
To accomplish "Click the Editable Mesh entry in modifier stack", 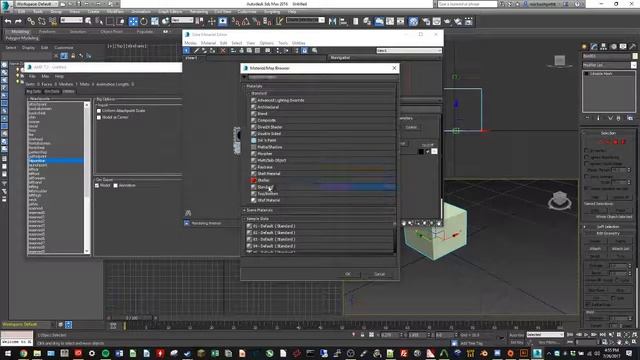I will click(609, 74).
